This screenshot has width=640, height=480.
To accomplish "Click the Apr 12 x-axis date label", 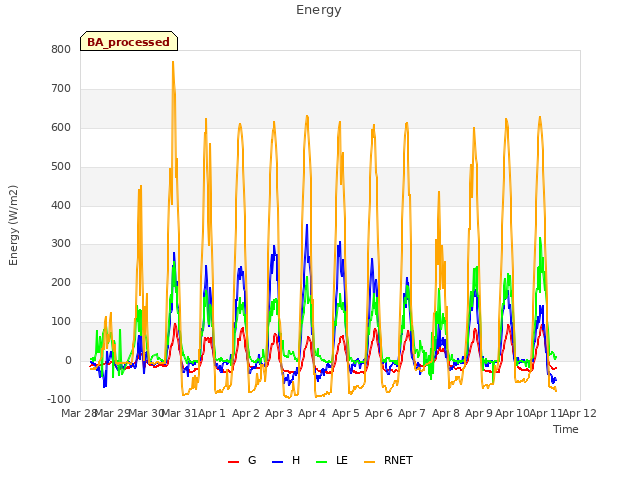I will pos(580,413).
